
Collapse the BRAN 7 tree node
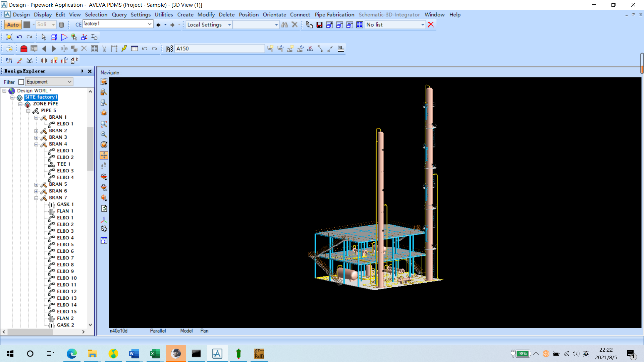pos(36,198)
